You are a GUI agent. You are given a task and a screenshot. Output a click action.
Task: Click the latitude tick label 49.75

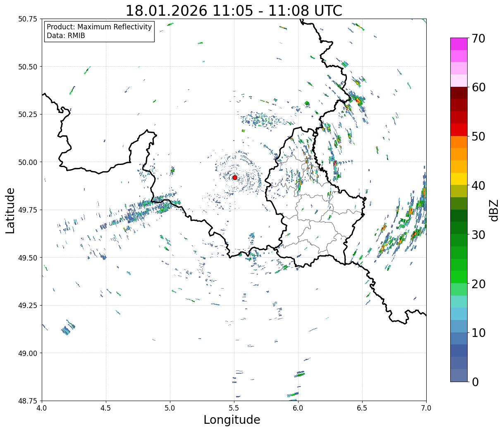click(28, 210)
